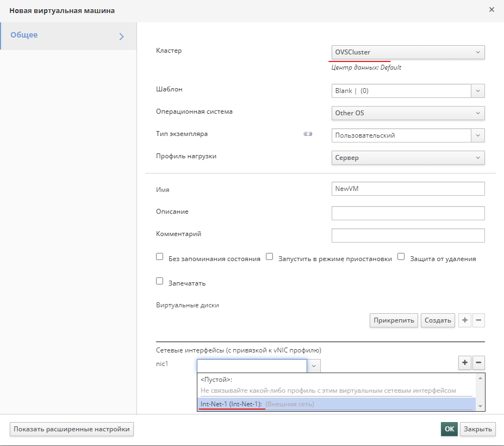
Task: Click the link icon next to Тип экземпляра
Action: click(x=308, y=134)
